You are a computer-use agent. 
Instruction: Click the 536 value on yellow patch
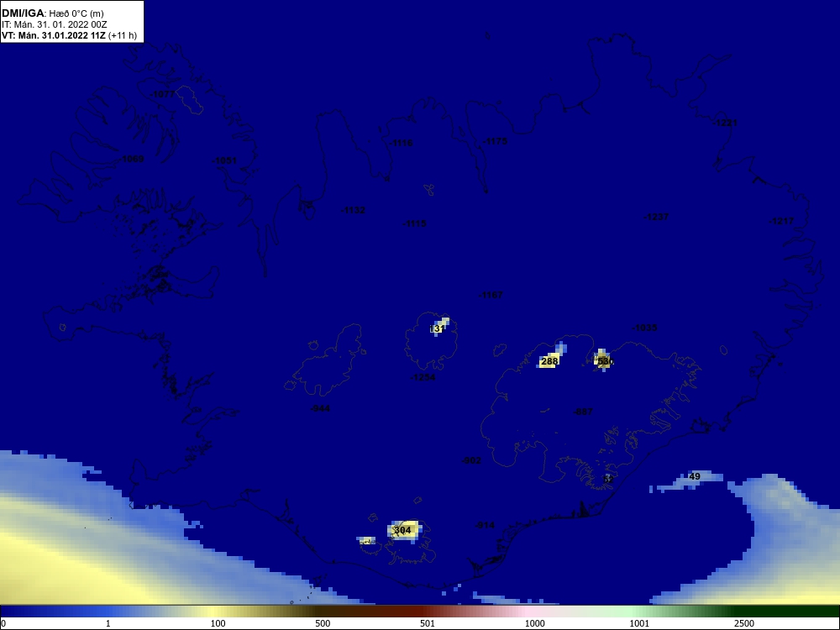604,361
